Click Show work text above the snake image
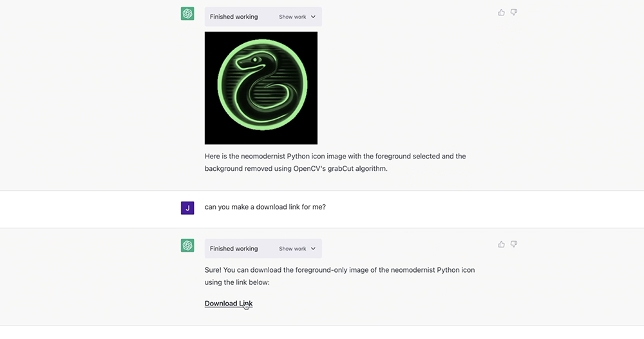Viewport: 644px width, 339px height. tap(292, 17)
